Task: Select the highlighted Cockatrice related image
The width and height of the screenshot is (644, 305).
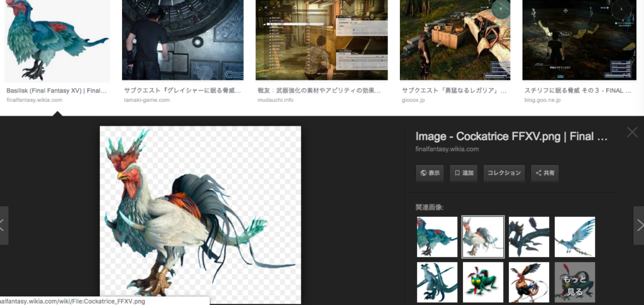Action: point(483,237)
